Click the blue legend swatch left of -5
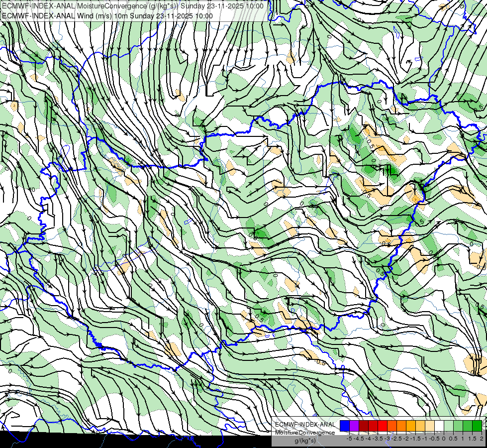 tap(345, 426)
